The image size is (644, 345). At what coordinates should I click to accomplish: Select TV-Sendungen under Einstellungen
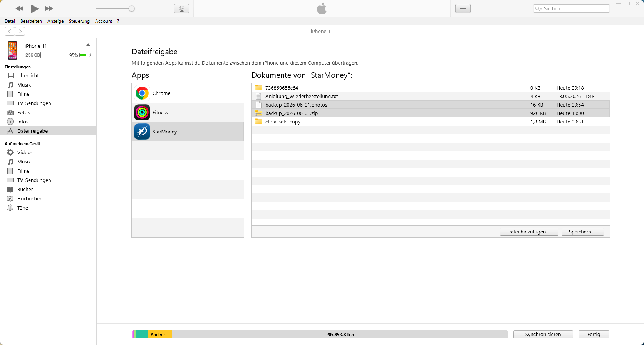[x=48, y=103]
